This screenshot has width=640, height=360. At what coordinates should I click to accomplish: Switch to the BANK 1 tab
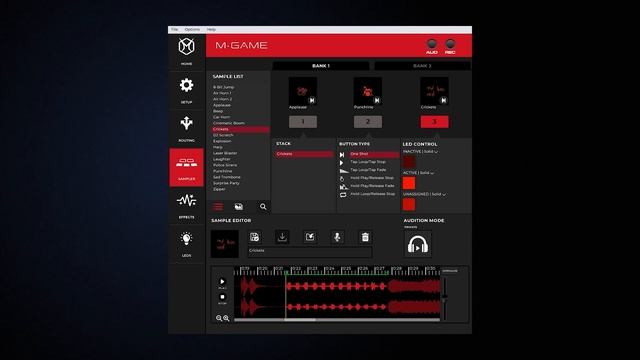click(321, 66)
